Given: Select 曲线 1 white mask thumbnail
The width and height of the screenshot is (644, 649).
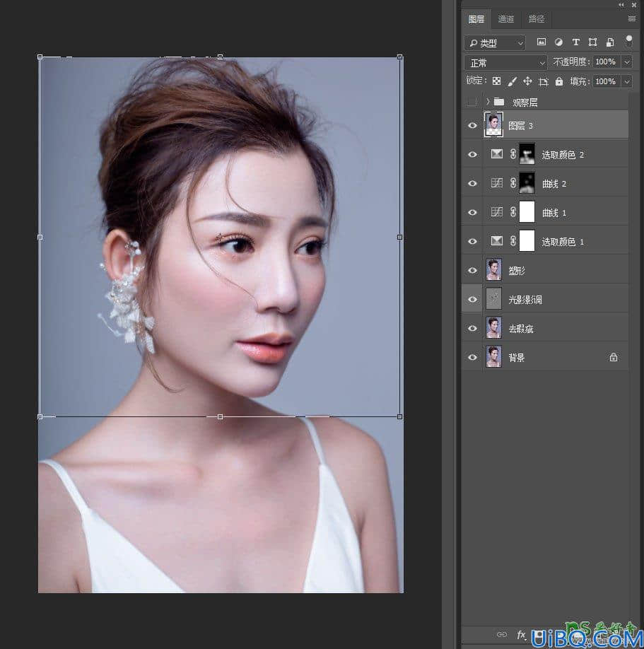Looking at the screenshot, I should click(527, 212).
